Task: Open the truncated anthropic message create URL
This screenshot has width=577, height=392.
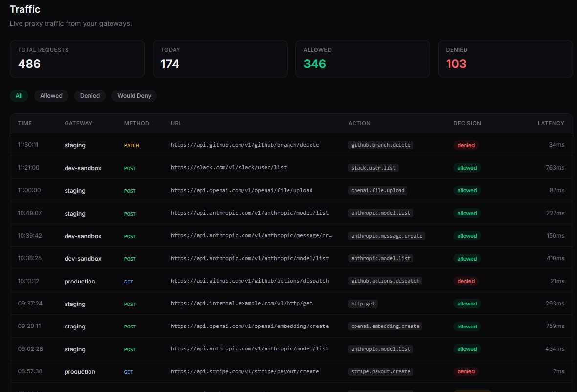Action: coord(251,236)
